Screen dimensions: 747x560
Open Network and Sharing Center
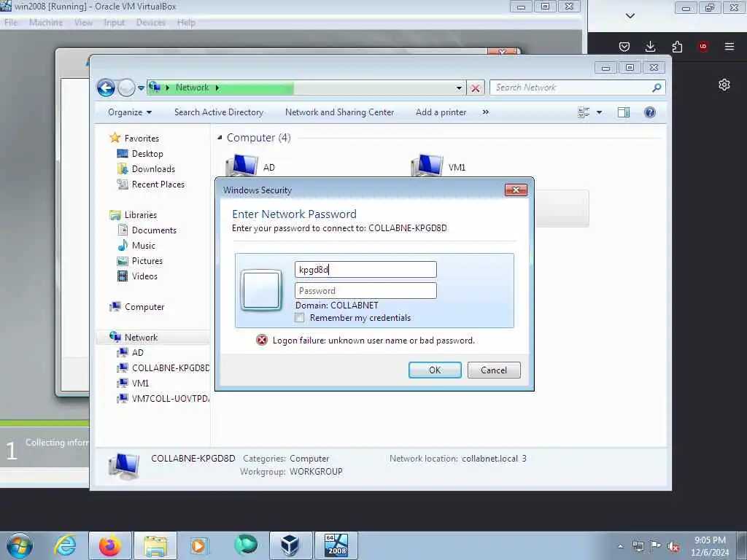(340, 112)
